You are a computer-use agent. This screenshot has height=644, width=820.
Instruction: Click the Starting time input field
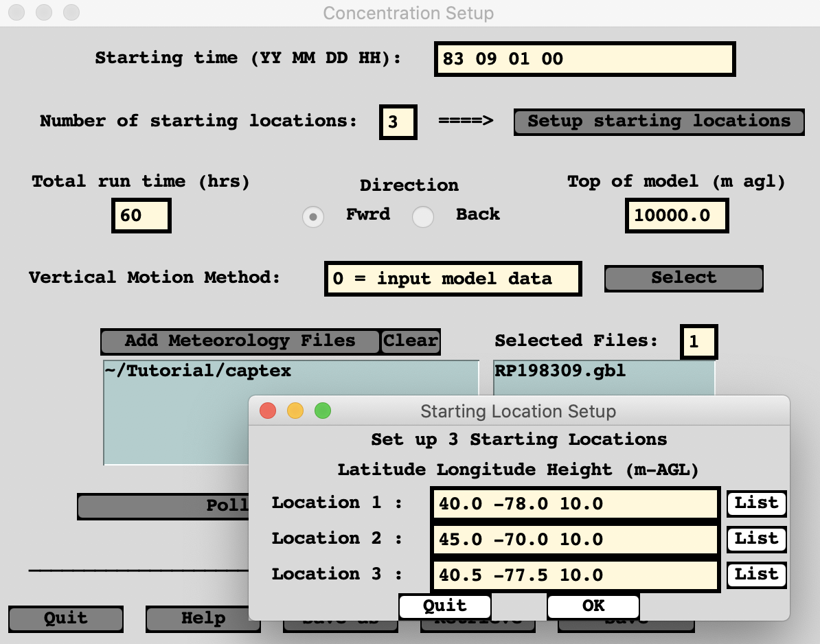pyautogui.click(x=584, y=59)
